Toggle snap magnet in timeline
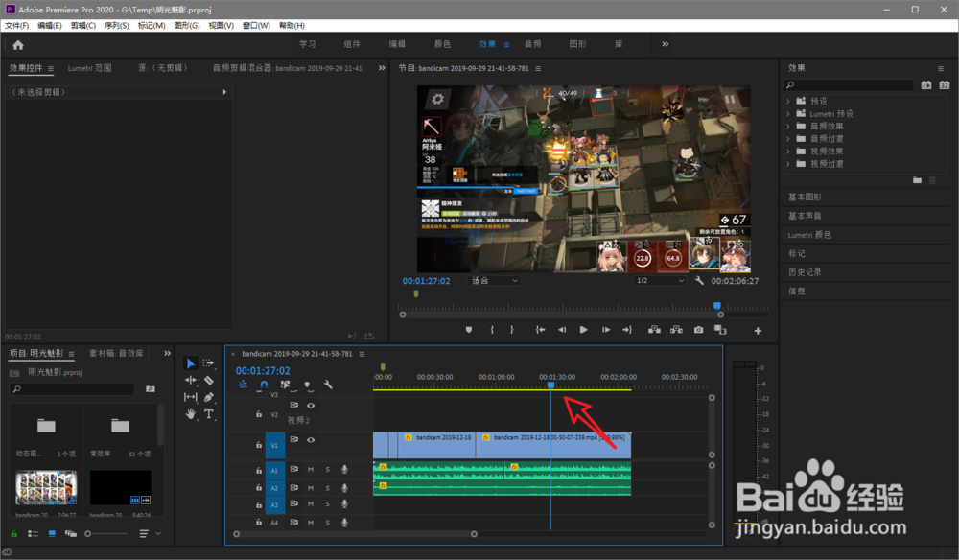 coord(264,385)
